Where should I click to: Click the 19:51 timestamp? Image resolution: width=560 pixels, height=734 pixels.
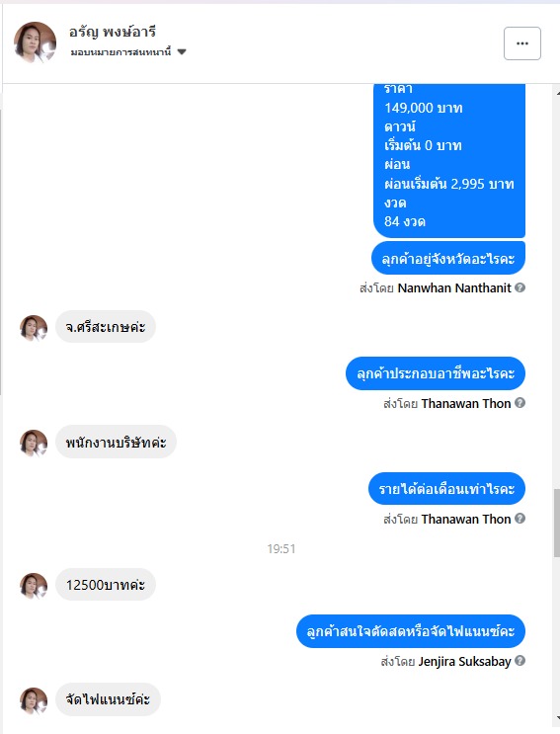pos(281,548)
